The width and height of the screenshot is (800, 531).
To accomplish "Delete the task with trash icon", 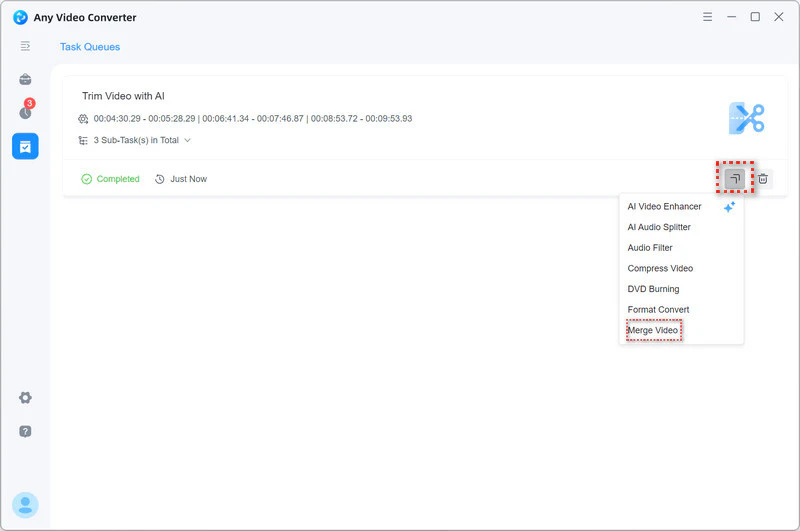I will pos(763,179).
